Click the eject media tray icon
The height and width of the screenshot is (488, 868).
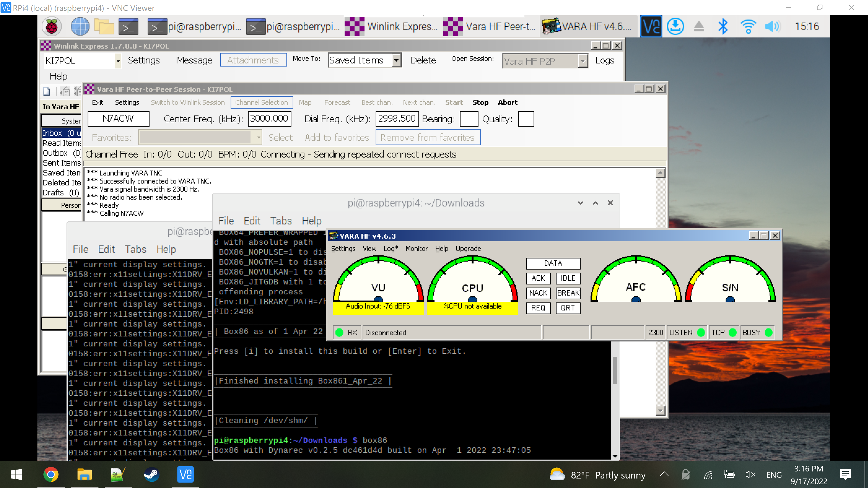pos(699,26)
